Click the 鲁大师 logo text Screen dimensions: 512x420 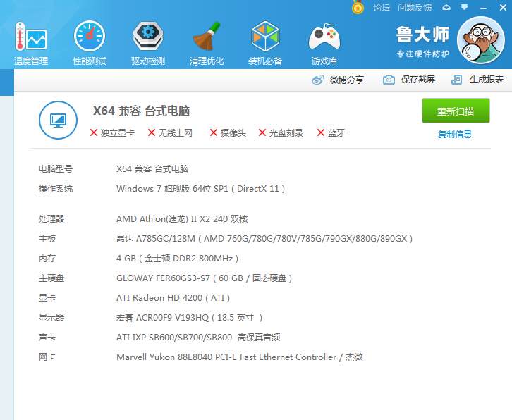pyautogui.click(x=423, y=35)
